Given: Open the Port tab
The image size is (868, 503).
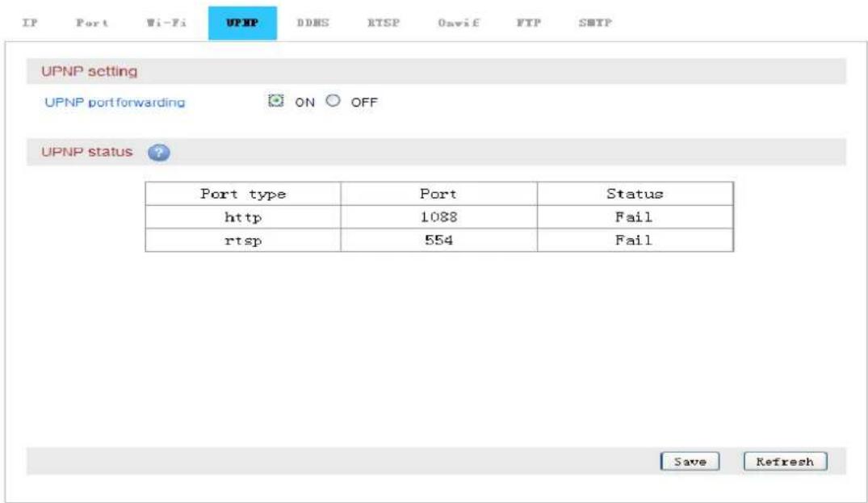Looking at the screenshot, I should click(92, 23).
